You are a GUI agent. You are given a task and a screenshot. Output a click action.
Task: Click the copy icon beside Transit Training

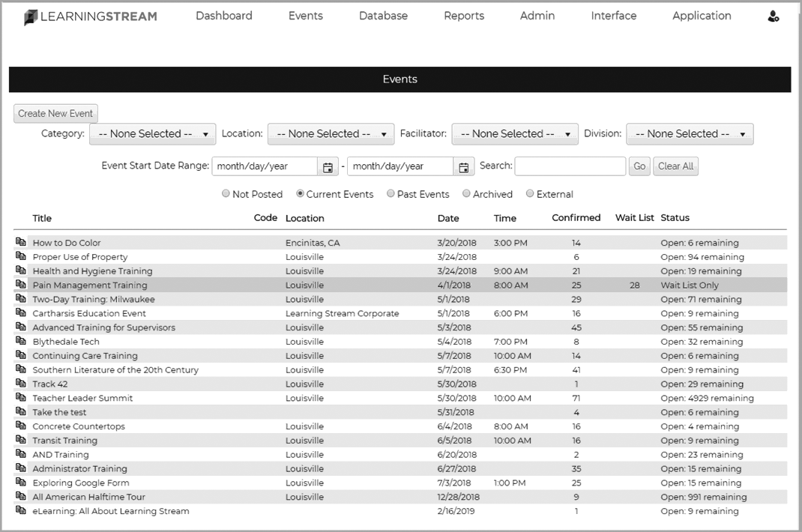coord(20,439)
